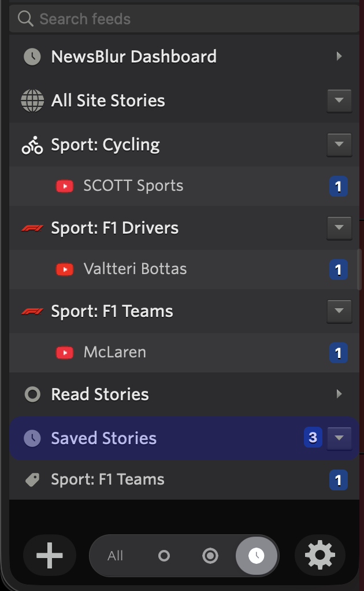Open the All Site Stories dropdown arrow
Image resolution: width=364 pixels, height=591 pixels.
click(339, 101)
